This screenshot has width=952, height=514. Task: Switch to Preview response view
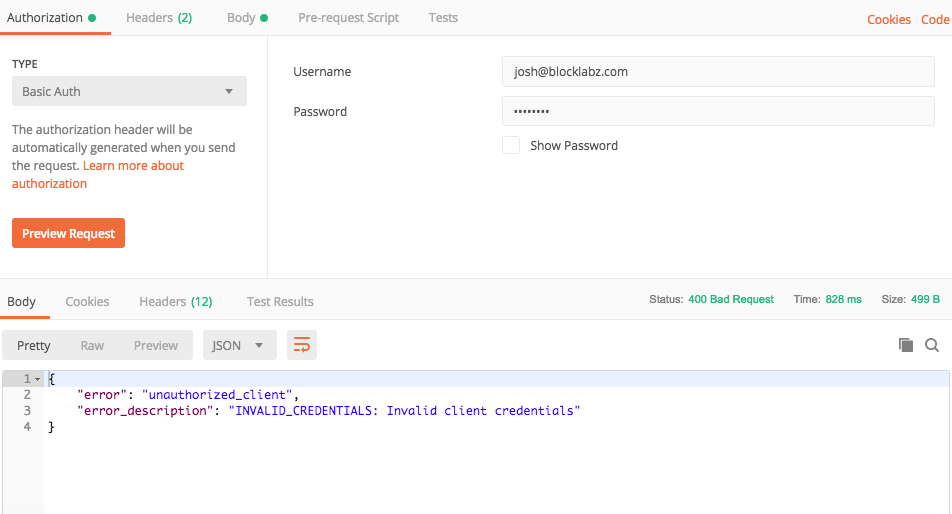pyautogui.click(x=156, y=345)
